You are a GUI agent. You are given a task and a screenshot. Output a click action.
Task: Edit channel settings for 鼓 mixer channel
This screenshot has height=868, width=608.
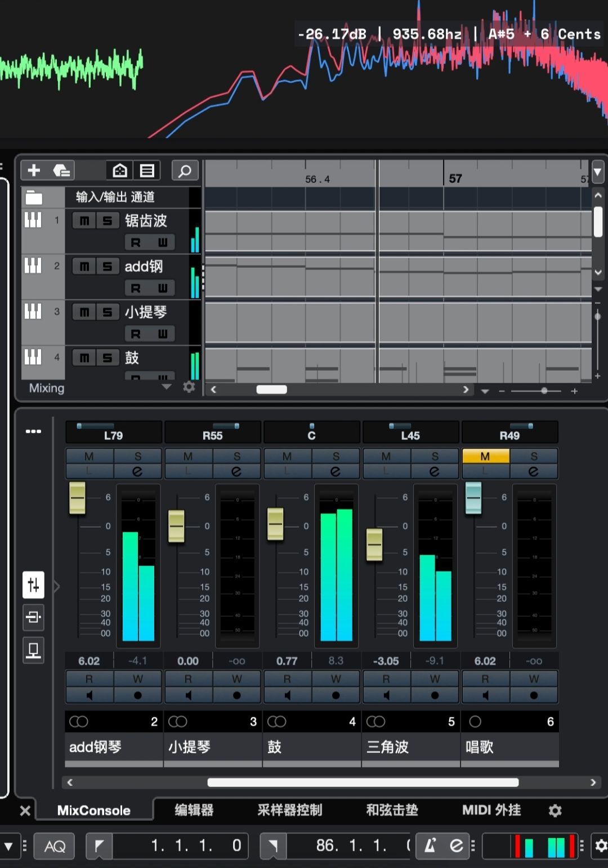coord(336,471)
